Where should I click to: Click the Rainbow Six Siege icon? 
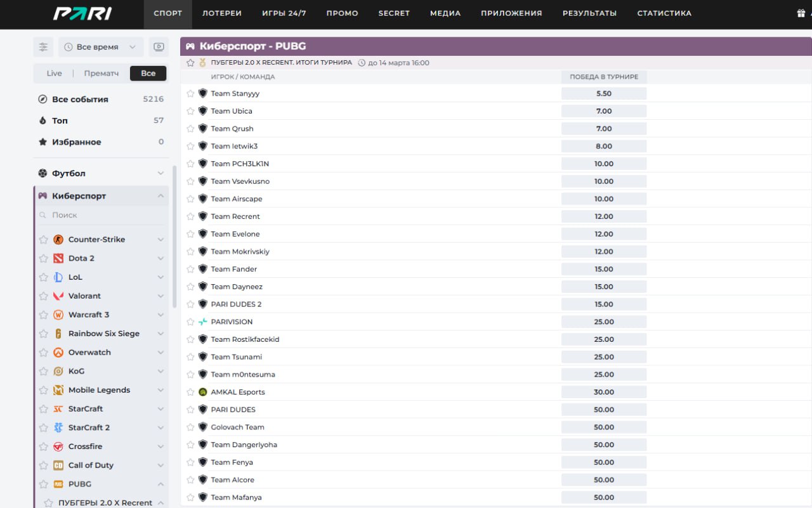pyautogui.click(x=58, y=334)
